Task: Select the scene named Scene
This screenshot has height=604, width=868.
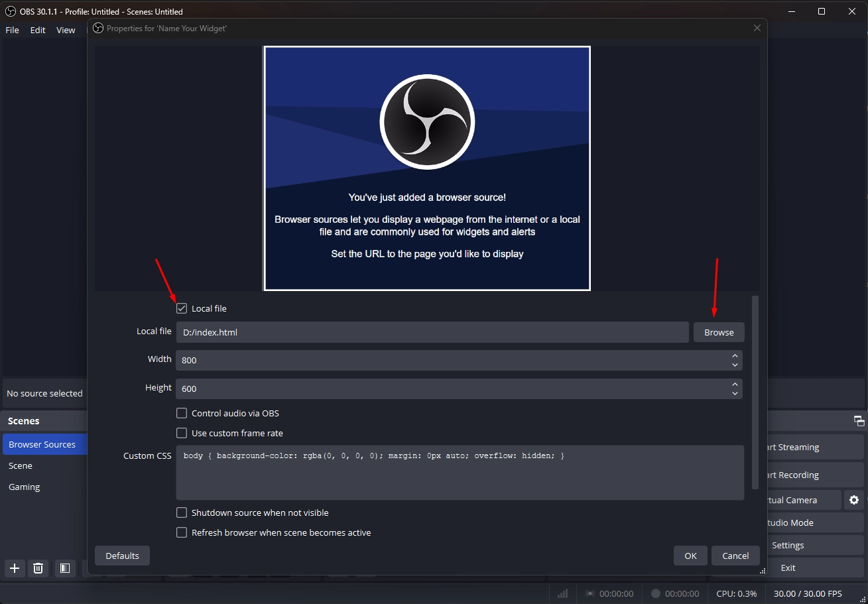Action: click(x=44, y=465)
